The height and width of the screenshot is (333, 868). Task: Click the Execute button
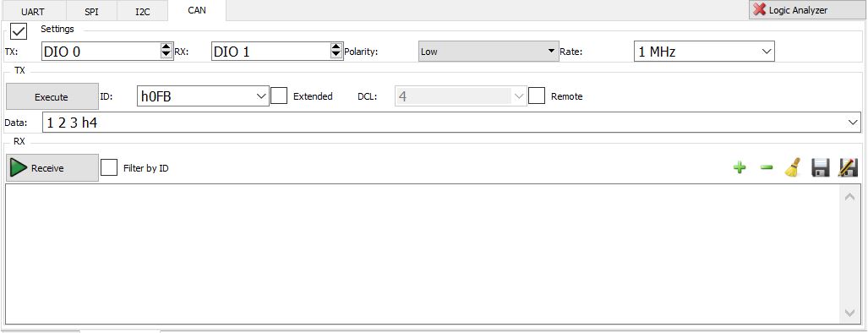coord(52,97)
